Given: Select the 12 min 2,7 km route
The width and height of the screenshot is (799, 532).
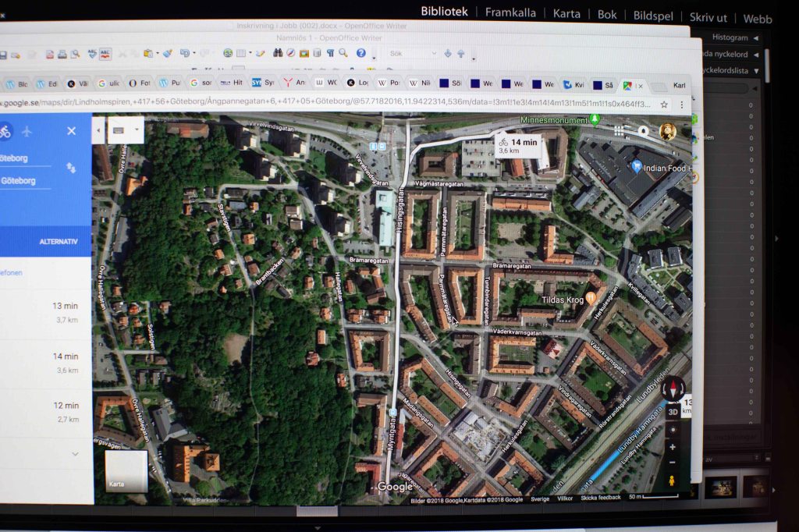Looking at the screenshot, I should (66, 411).
